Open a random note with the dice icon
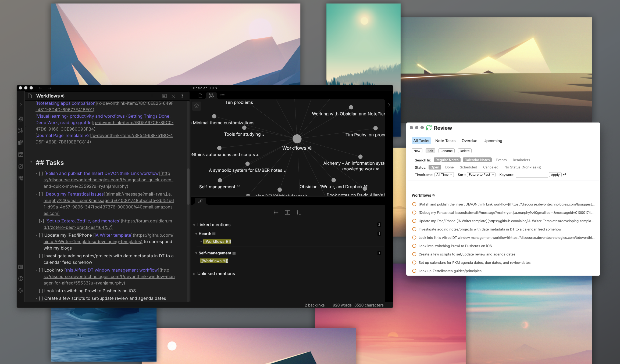The width and height of the screenshot is (620, 364). (x=21, y=166)
